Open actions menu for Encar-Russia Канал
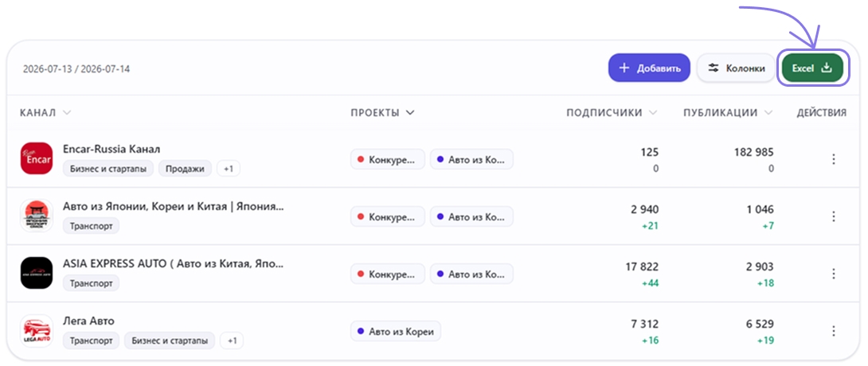Viewport: 868px width, 366px height. coord(833,159)
